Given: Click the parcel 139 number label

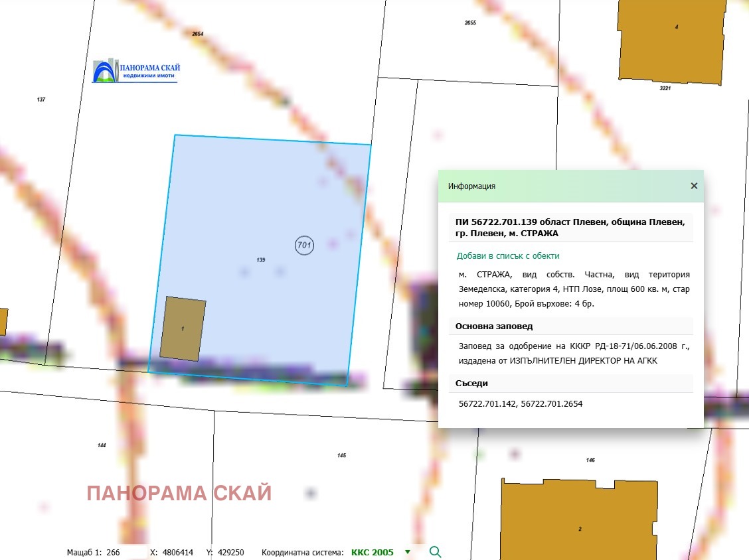Looking at the screenshot, I should [261, 260].
